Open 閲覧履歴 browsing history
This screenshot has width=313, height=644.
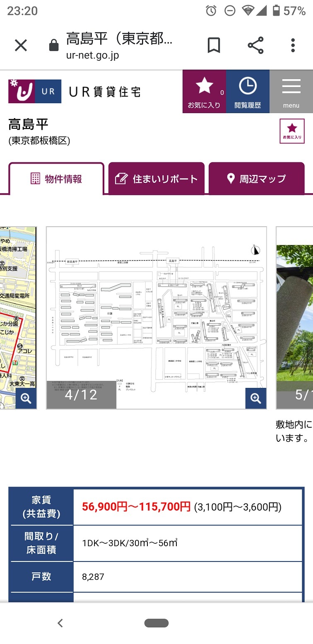tap(248, 91)
